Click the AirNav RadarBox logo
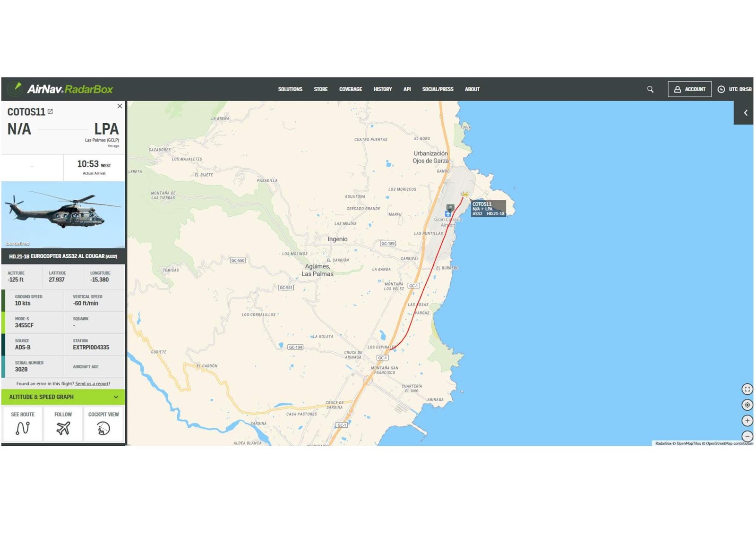This screenshot has height=534, width=756. click(x=60, y=89)
